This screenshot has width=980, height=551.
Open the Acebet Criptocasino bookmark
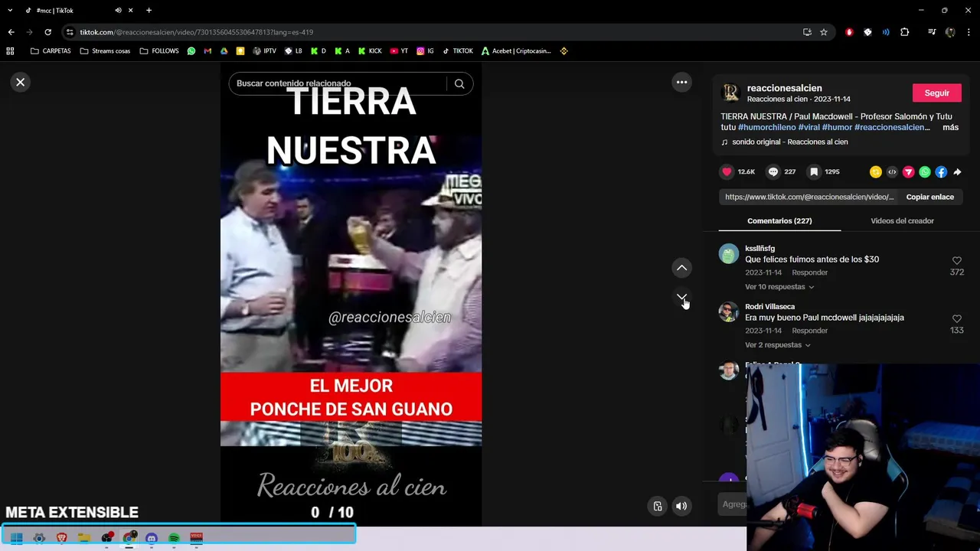pyautogui.click(x=516, y=51)
